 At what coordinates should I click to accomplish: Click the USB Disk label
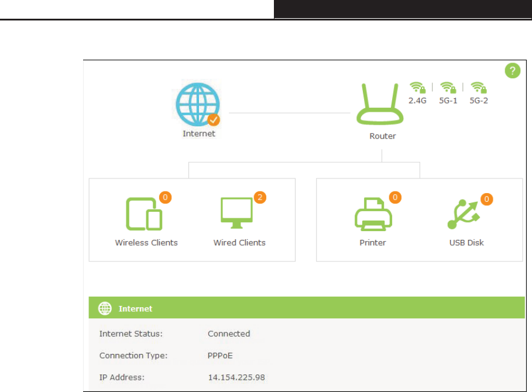(x=466, y=242)
